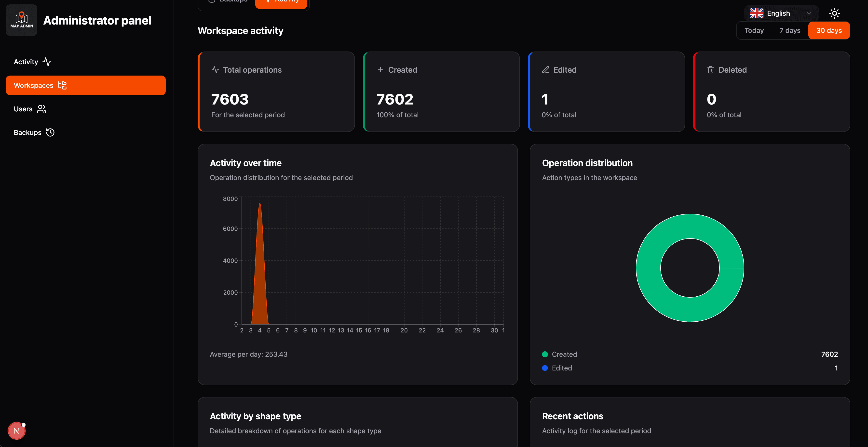868x447 pixels.
Task: Click the Users people icon
Action: pyautogui.click(x=41, y=109)
